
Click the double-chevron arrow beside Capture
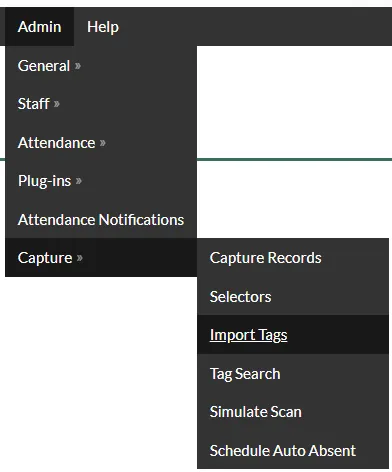coord(80,258)
